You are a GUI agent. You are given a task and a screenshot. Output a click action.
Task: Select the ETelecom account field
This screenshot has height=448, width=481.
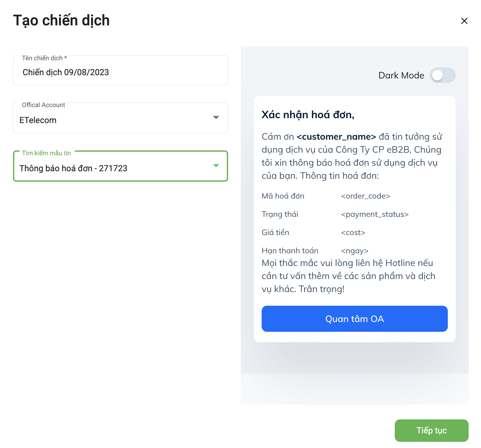[x=120, y=118]
